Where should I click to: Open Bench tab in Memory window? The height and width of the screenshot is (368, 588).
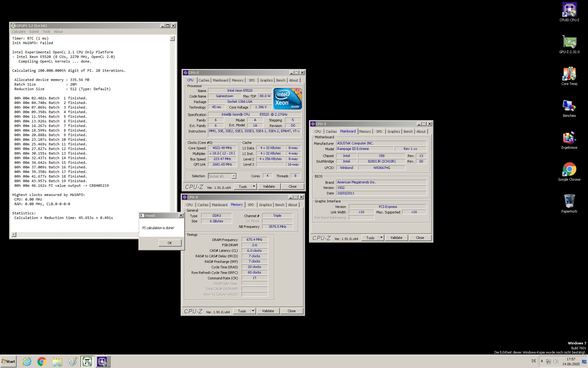(280, 205)
